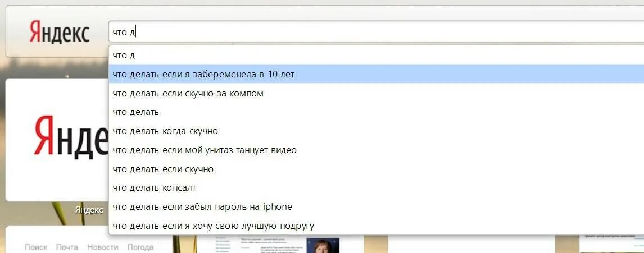Select suggestion 'что делать консалт'
This screenshot has height=253, width=644.
coord(376,188)
